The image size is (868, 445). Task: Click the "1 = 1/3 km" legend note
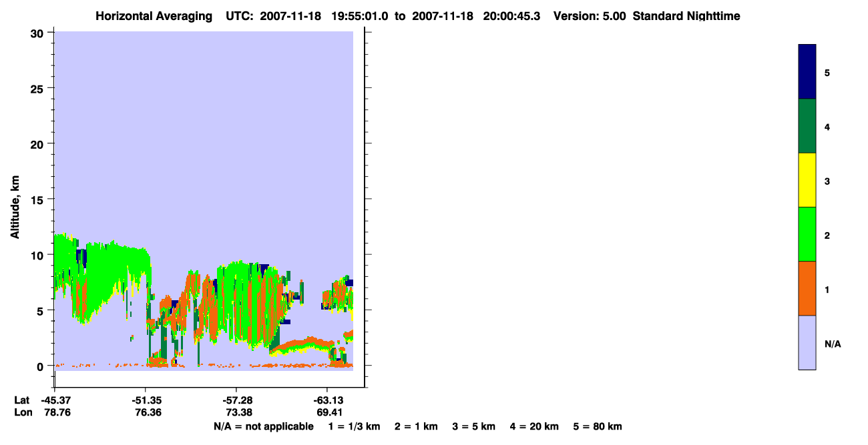tap(355, 426)
